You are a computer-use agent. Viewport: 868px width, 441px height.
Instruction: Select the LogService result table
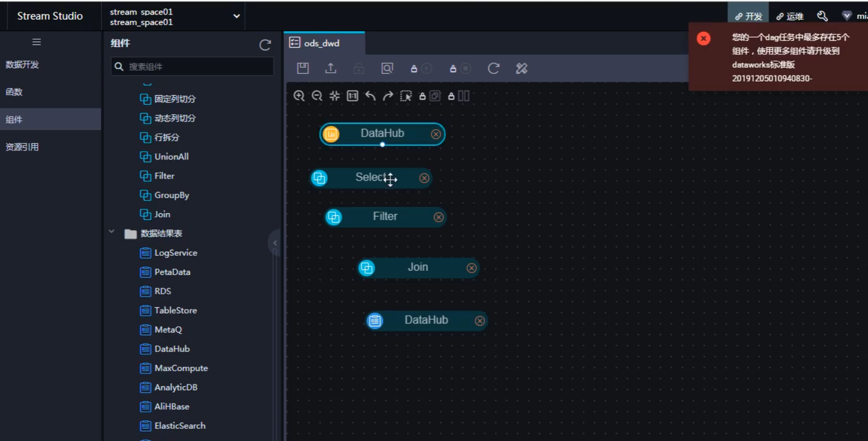tap(168, 253)
